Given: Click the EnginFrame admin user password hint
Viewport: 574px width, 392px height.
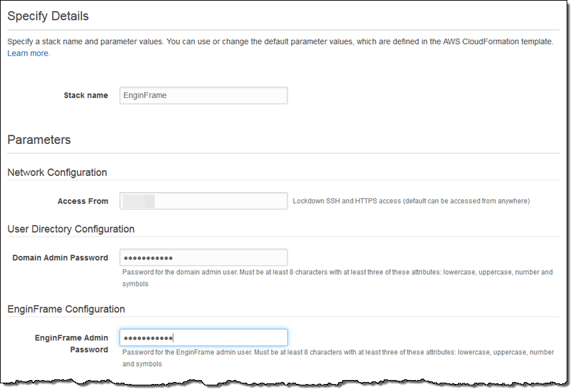Looking at the screenshot, I should [337, 358].
